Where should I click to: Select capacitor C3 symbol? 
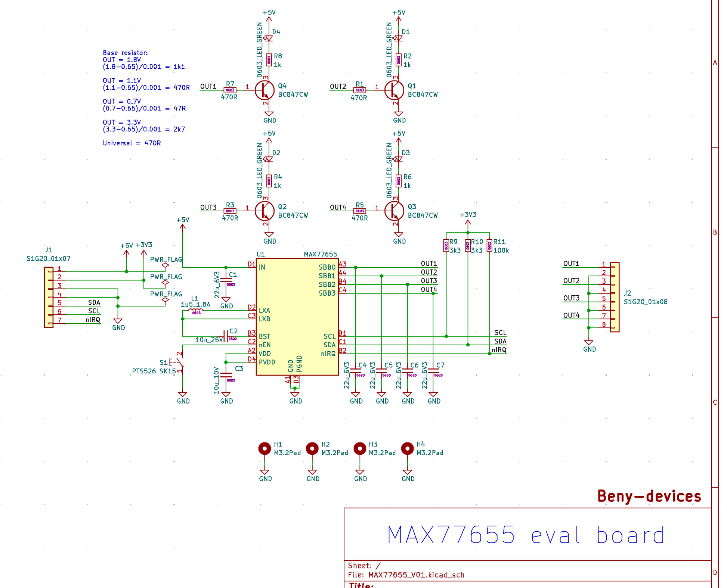point(226,374)
